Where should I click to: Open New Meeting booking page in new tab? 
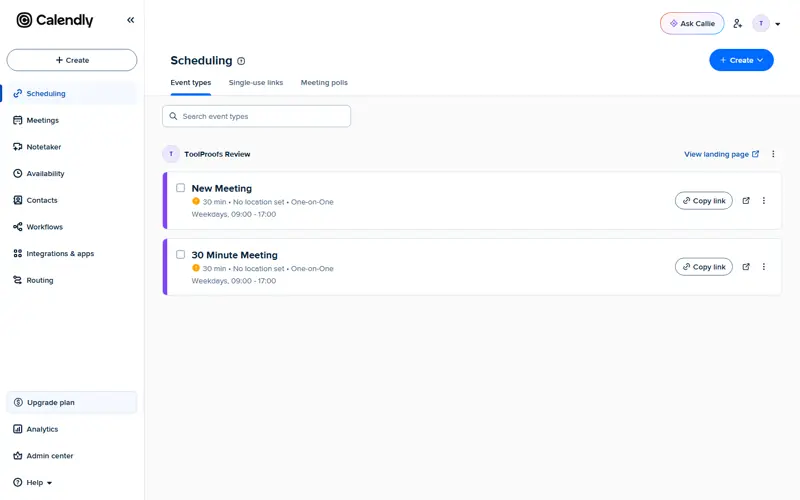pyautogui.click(x=746, y=201)
